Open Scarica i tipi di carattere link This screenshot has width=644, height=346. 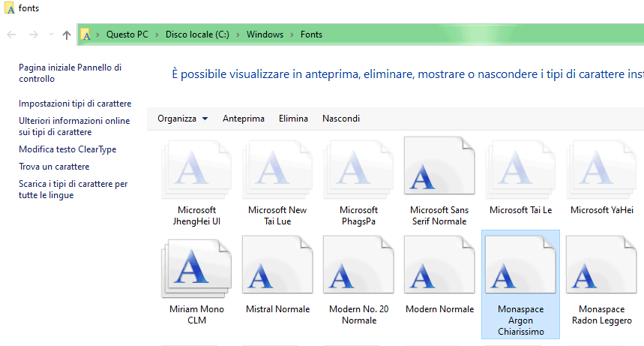[73, 189]
